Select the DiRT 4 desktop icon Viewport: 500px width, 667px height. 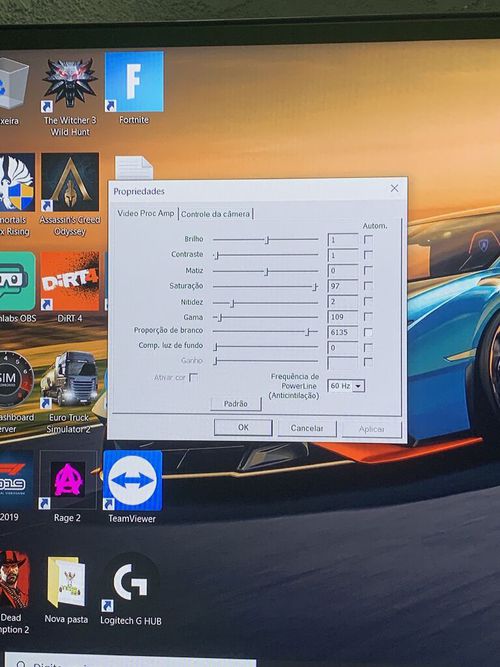pyautogui.click(x=70, y=288)
